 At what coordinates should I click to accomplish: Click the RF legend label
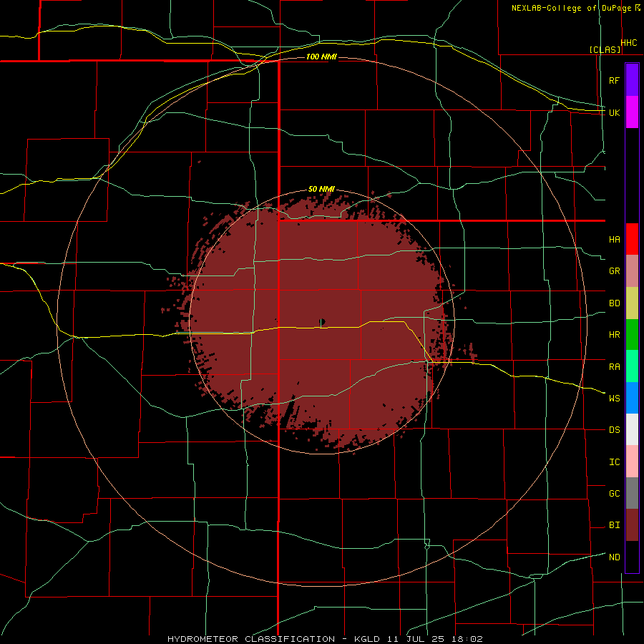pyautogui.click(x=614, y=80)
